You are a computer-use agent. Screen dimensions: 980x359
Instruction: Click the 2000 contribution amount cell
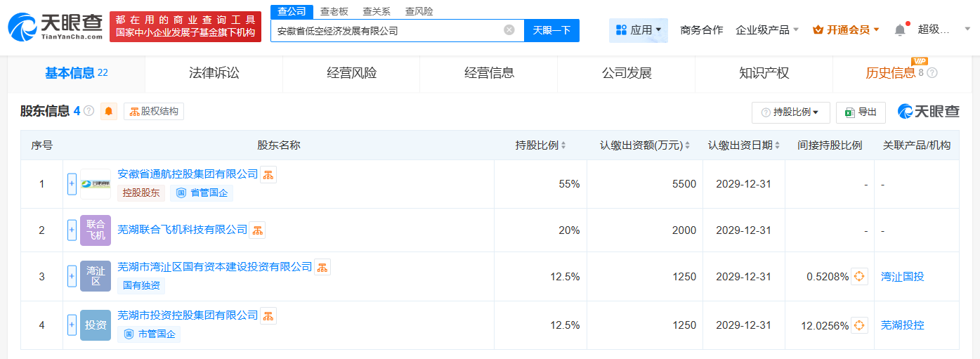point(645,230)
